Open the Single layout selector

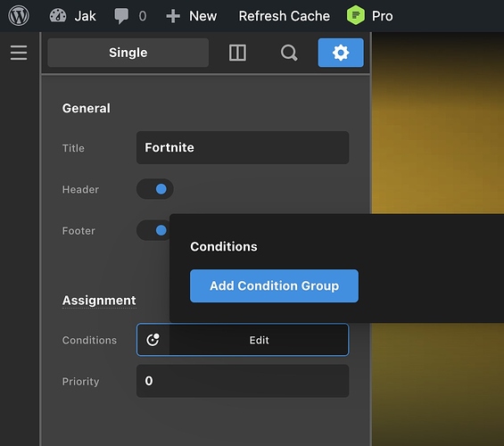(x=128, y=53)
